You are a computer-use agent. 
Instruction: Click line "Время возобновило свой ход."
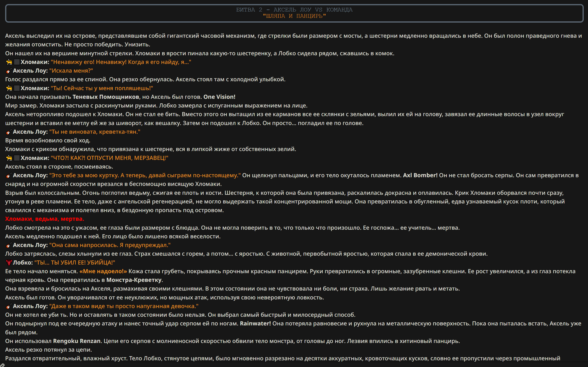pyautogui.click(x=48, y=141)
